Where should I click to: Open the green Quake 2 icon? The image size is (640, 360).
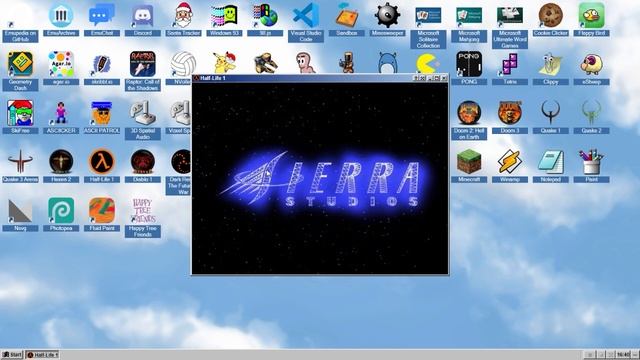pos(591,116)
